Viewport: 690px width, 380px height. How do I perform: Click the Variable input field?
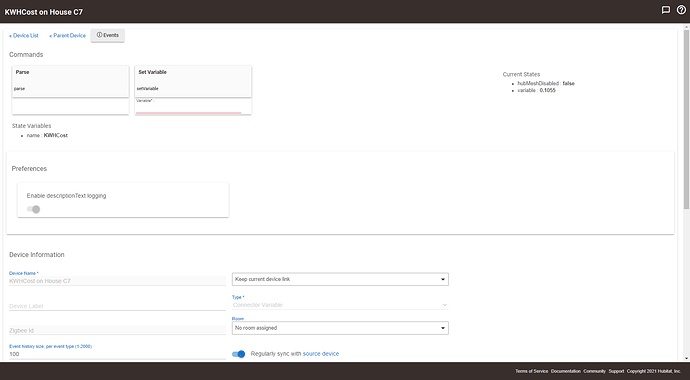pos(188,106)
